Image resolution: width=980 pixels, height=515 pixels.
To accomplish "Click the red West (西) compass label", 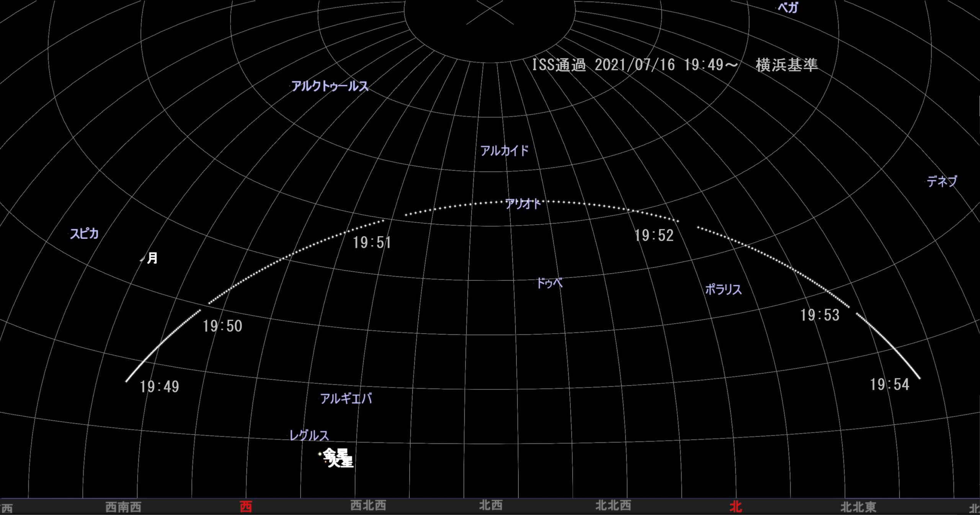I will (246, 507).
